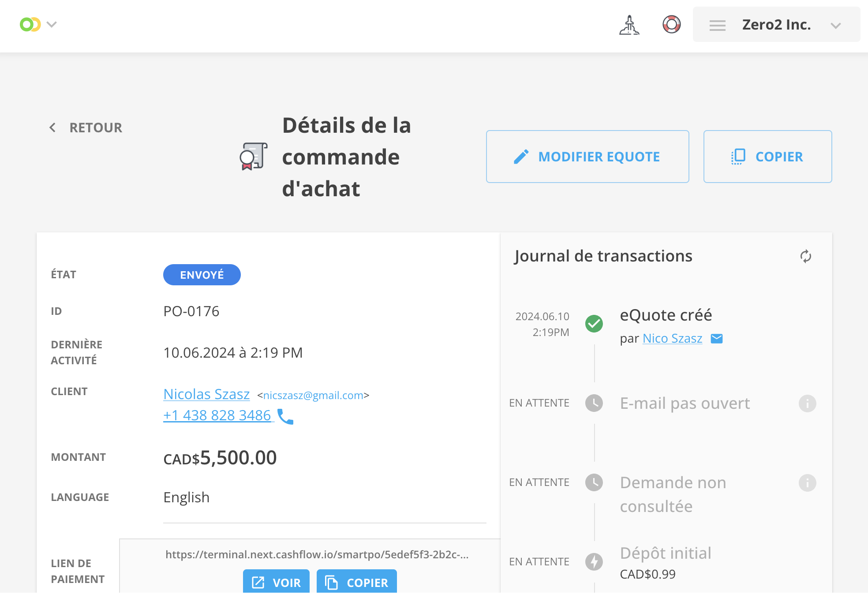Show info for E-mail pas ouvert

[x=807, y=403]
